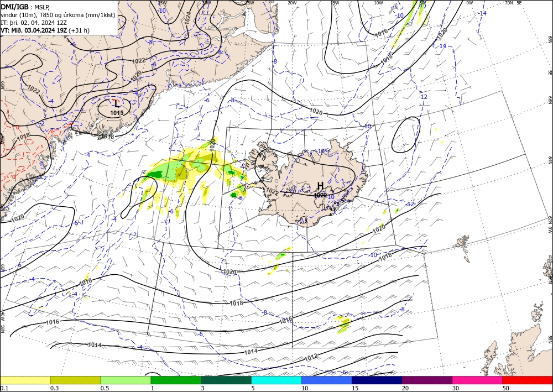
Task: Click the '1015' value below the L marker
Action: 117,113
